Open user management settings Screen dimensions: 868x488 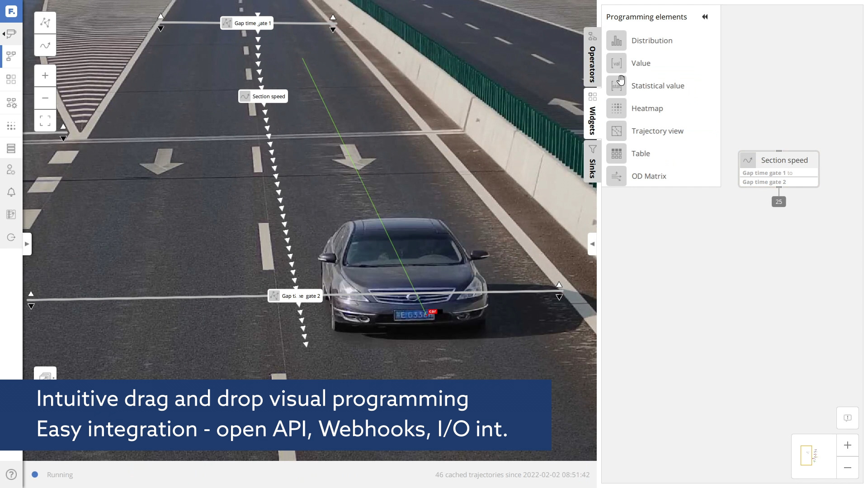click(11, 170)
